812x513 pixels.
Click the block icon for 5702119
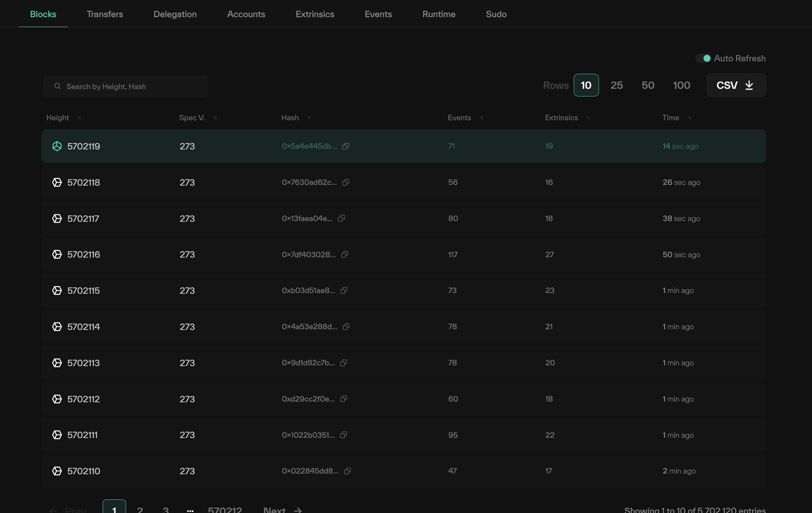point(57,146)
